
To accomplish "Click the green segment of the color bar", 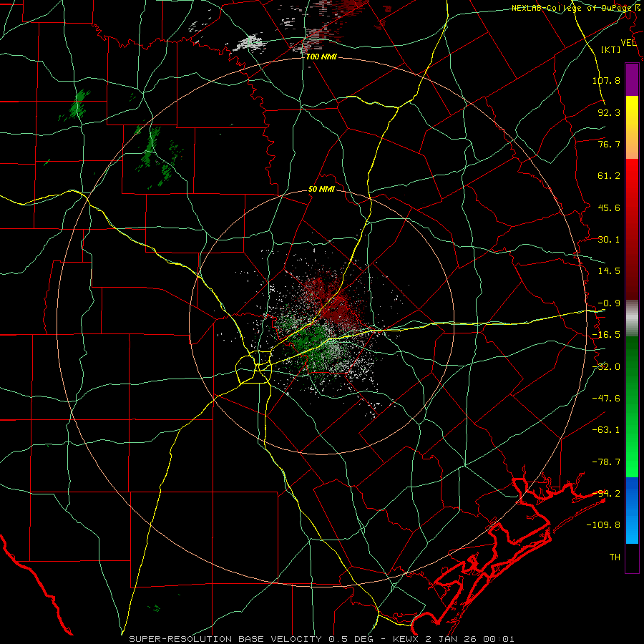I will (x=632, y=406).
